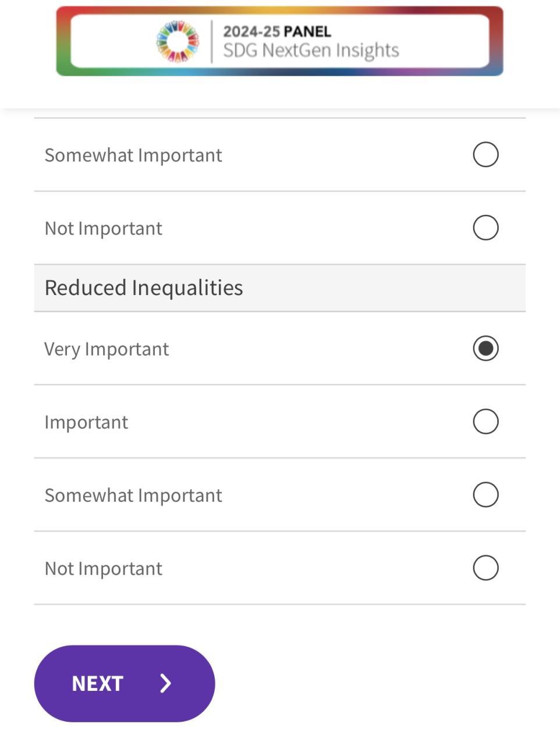The height and width of the screenshot is (745, 560).
Task: Click the 'Important' option label under Reduced Inequalities
Action: [x=86, y=422]
